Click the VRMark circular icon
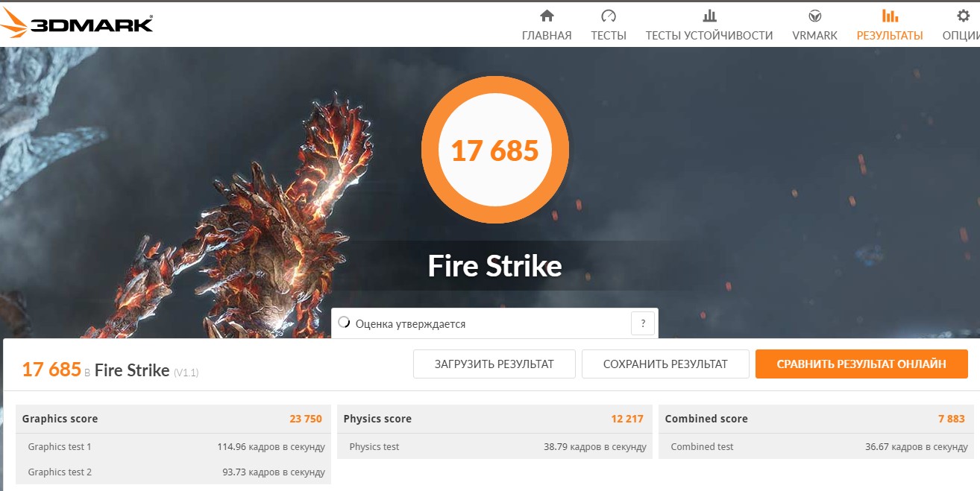 815,16
